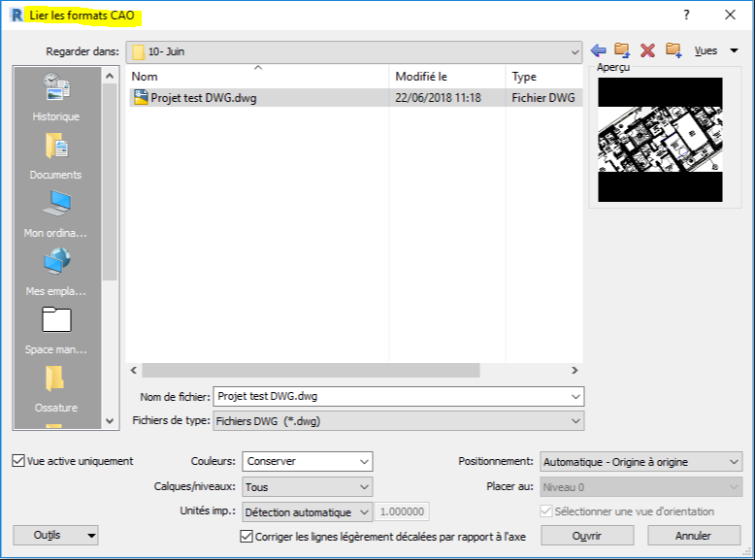The image size is (755, 560).
Task: Click the horizontal scrollbar in file list
Action: tap(311, 370)
